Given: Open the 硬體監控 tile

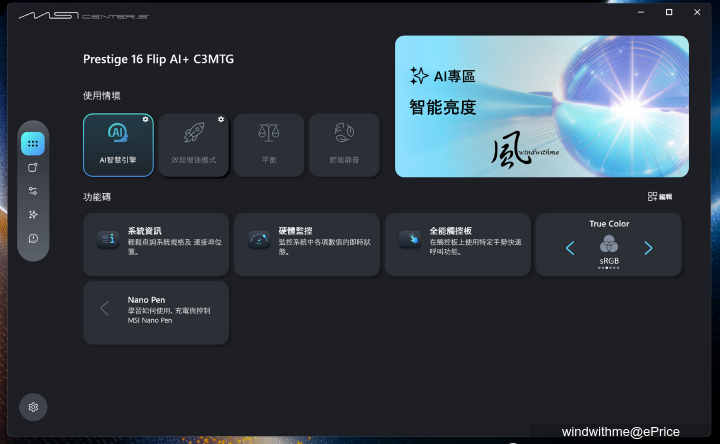Looking at the screenshot, I should click(307, 244).
